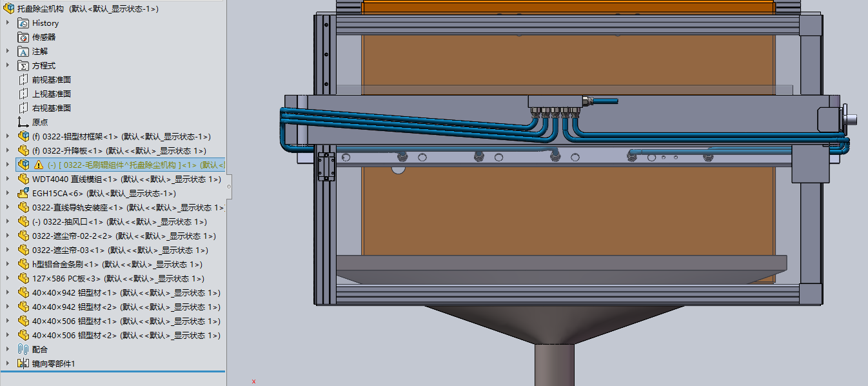Click the 原点 origin icon
This screenshot has width=868, height=386.
(23, 123)
